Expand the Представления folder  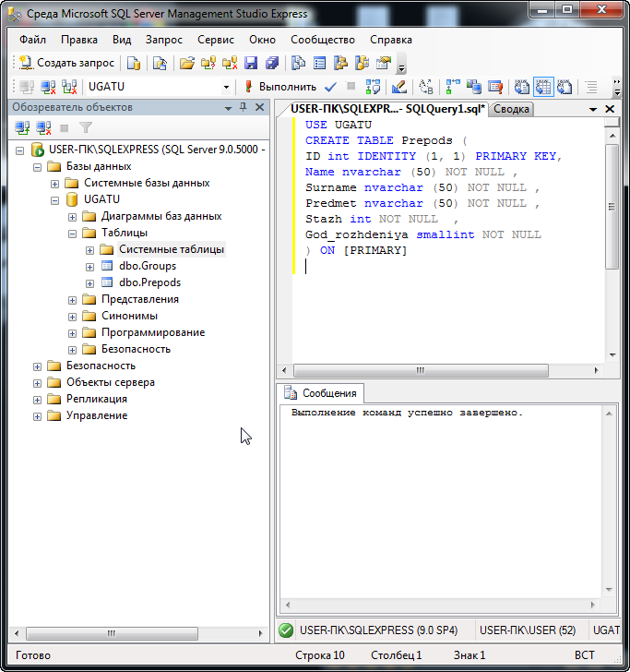click(72, 300)
